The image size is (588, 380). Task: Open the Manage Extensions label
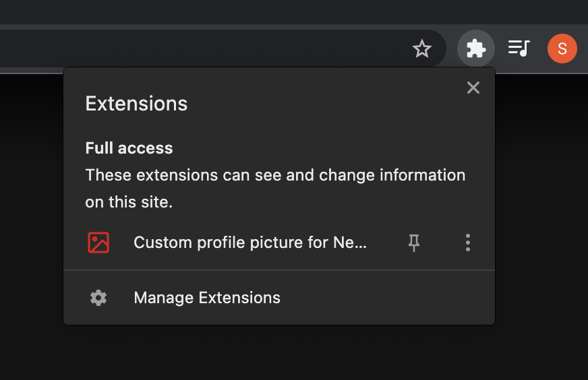click(207, 298)
